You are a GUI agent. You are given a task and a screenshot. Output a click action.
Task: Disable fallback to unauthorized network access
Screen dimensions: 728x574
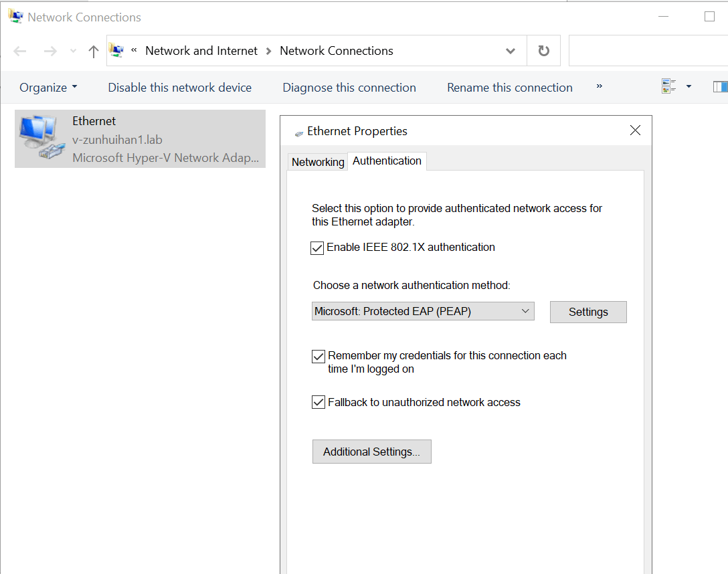318,402
